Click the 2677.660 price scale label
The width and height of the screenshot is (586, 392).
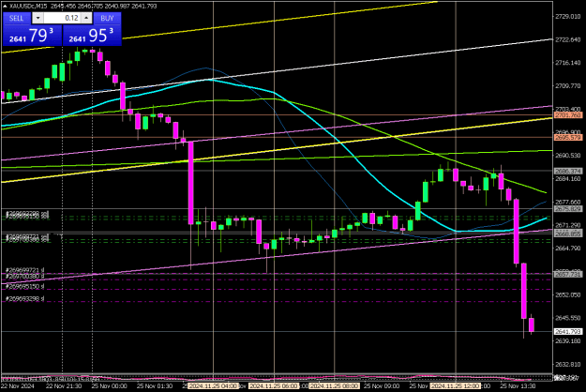coord(567,202)
